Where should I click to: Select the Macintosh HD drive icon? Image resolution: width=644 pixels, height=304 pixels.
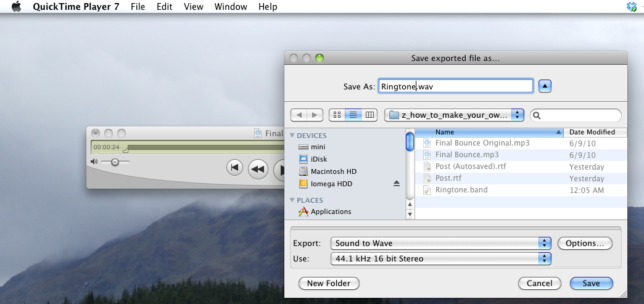[303, 171]
